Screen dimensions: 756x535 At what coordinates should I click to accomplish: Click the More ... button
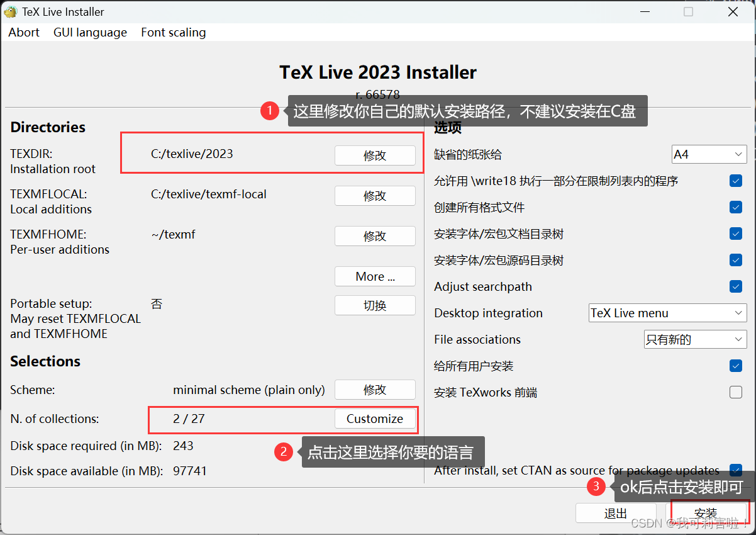(375, 276)
